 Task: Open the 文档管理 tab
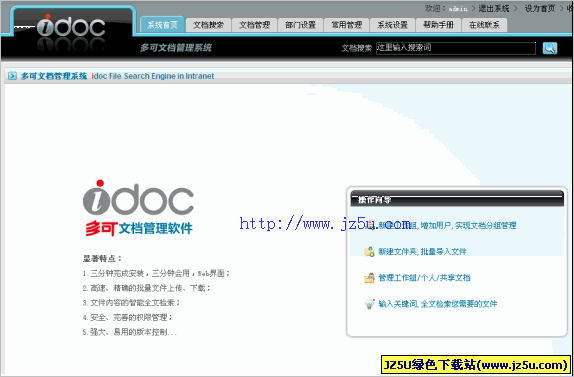pyautogui.click(x=254, y=25)
